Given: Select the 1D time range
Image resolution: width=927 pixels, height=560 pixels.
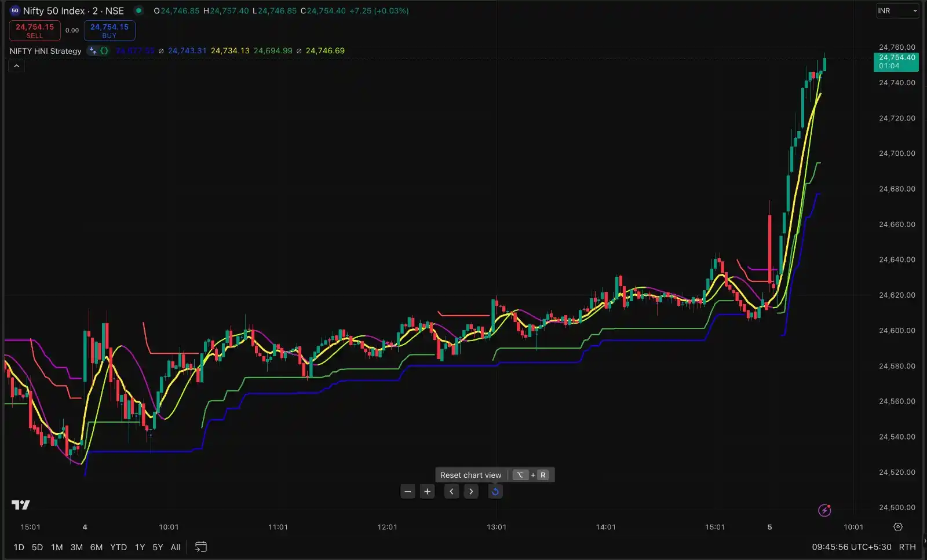Looking at the screenshot, I should (19, 547).
